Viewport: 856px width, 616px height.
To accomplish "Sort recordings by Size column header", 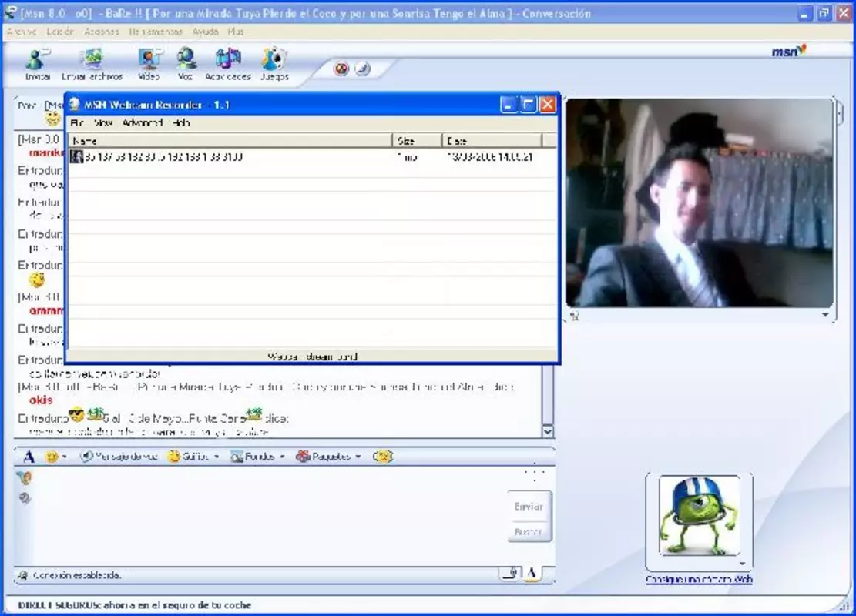I will [x=417, y=141].
